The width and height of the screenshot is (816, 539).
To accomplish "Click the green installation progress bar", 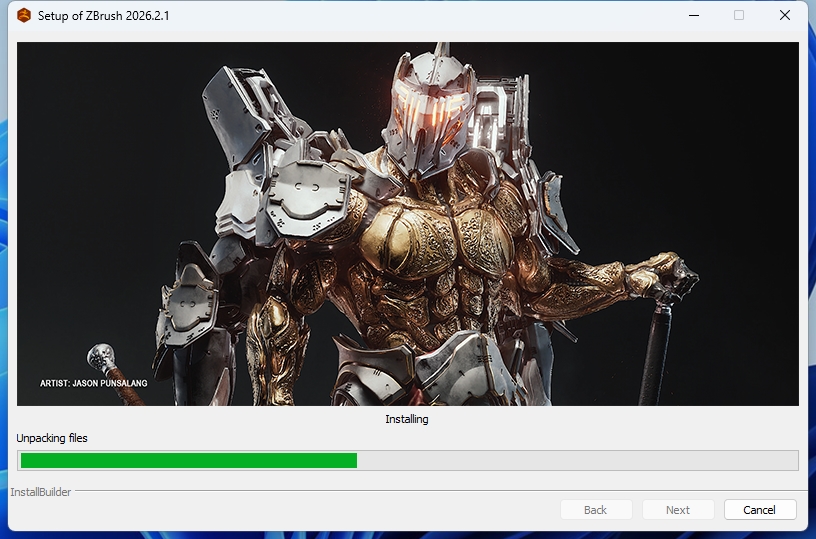I will coord(408,460).
